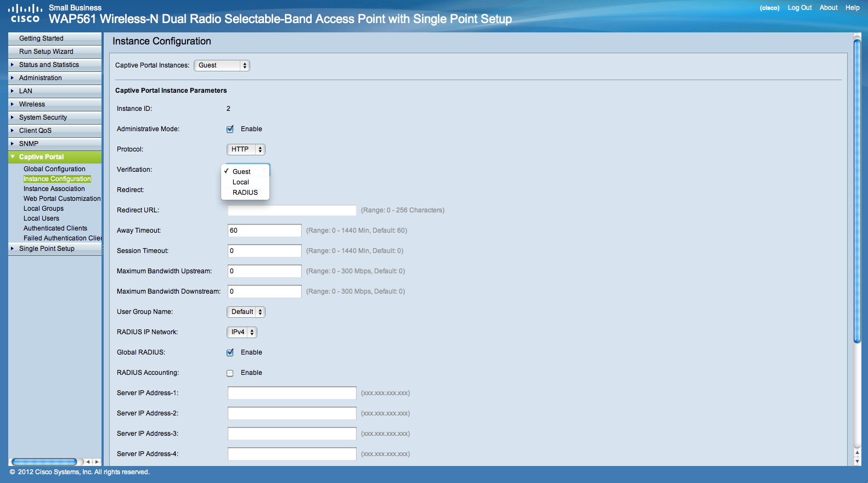This screenshot has width=868, height=483.
Task: Click the vertical scrollbar up arrow
Action: pyautogui.click(x=857, y=453)
